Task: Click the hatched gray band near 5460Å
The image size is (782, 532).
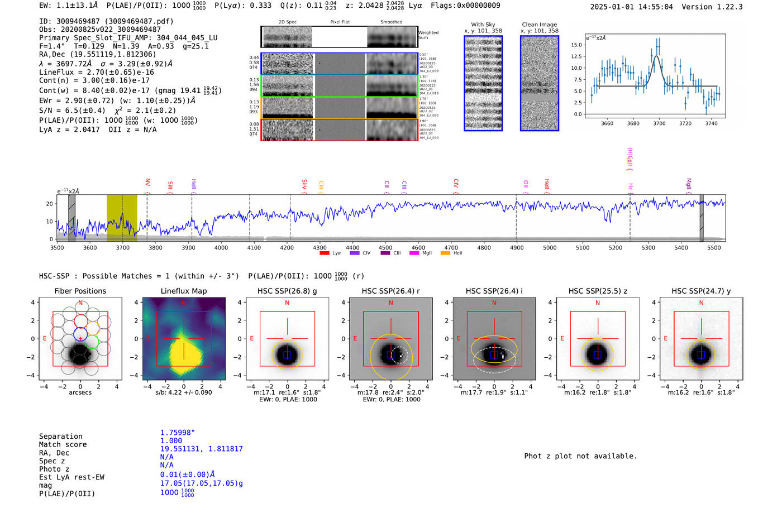Action: click(702, 218)
